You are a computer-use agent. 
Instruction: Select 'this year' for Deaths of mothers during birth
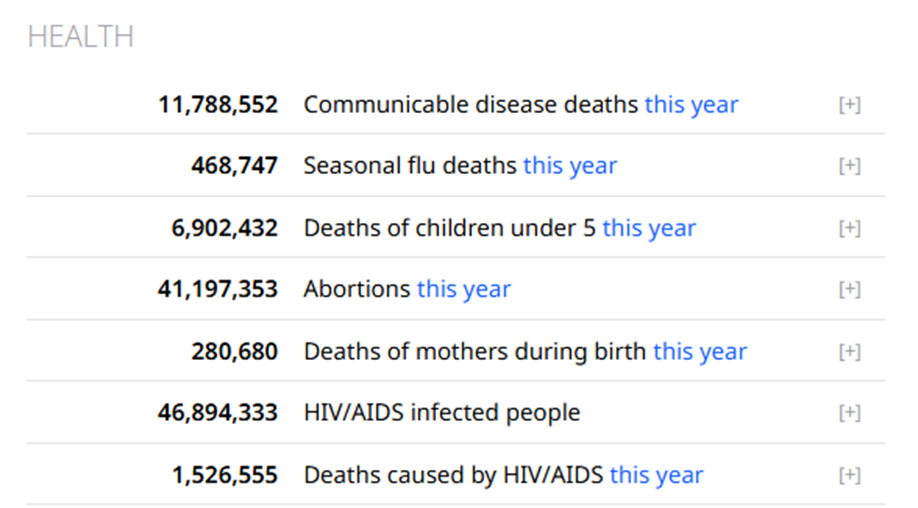pos(700,352)
